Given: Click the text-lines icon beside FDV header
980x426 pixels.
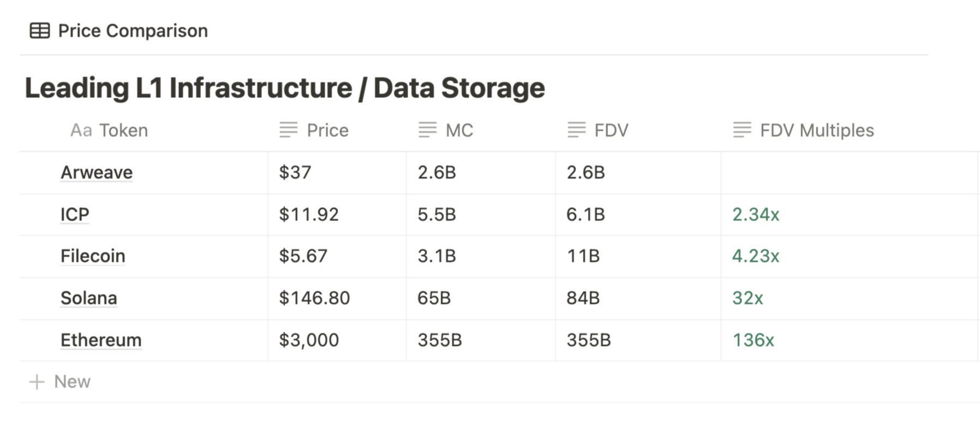Looking at the screenshot, I should [x=577, y=130].
